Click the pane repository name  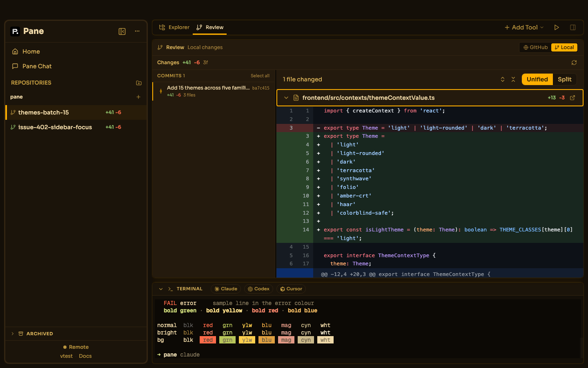click(x=16, y=97)
